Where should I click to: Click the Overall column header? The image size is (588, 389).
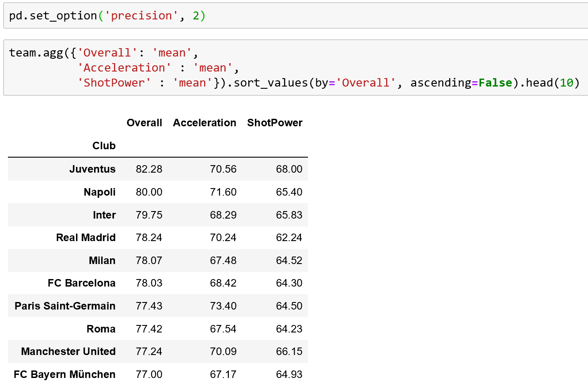click(x=144, y=123)
